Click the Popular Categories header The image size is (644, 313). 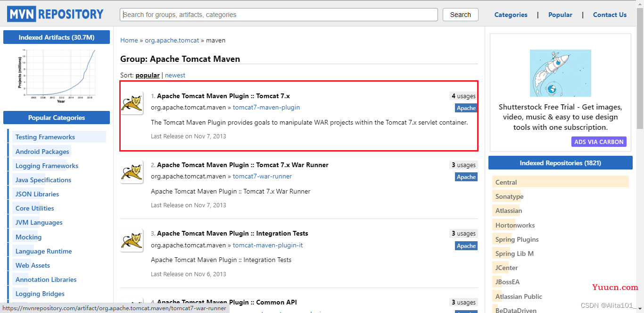57,118
